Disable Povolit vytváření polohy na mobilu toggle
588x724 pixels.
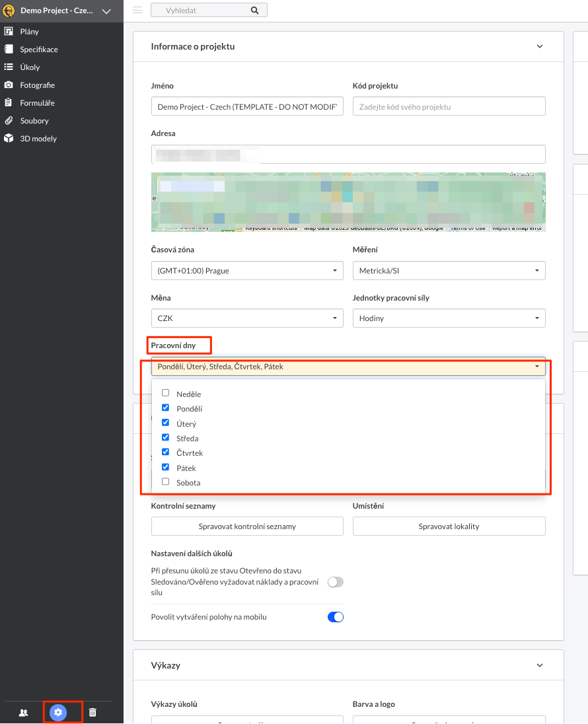tap(336, 617)
